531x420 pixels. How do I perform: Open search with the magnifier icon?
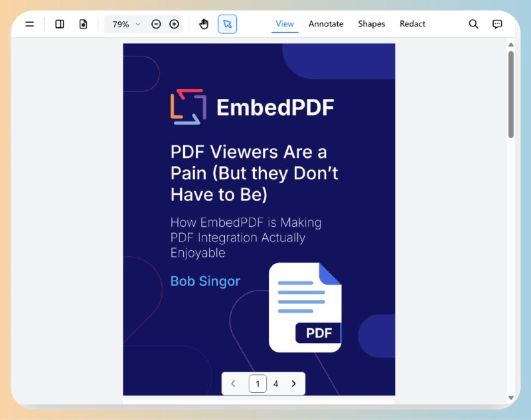pyautogui.click(x=474, y=24)
